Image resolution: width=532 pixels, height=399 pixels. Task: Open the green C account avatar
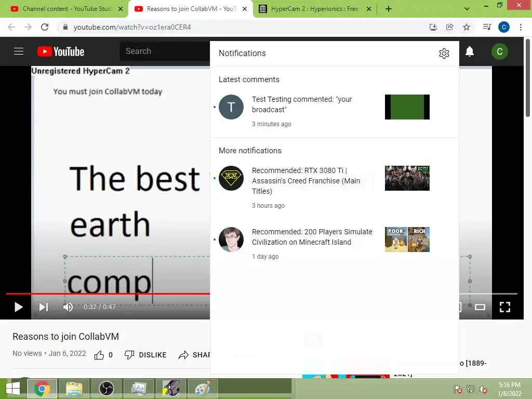click(499, 51)
